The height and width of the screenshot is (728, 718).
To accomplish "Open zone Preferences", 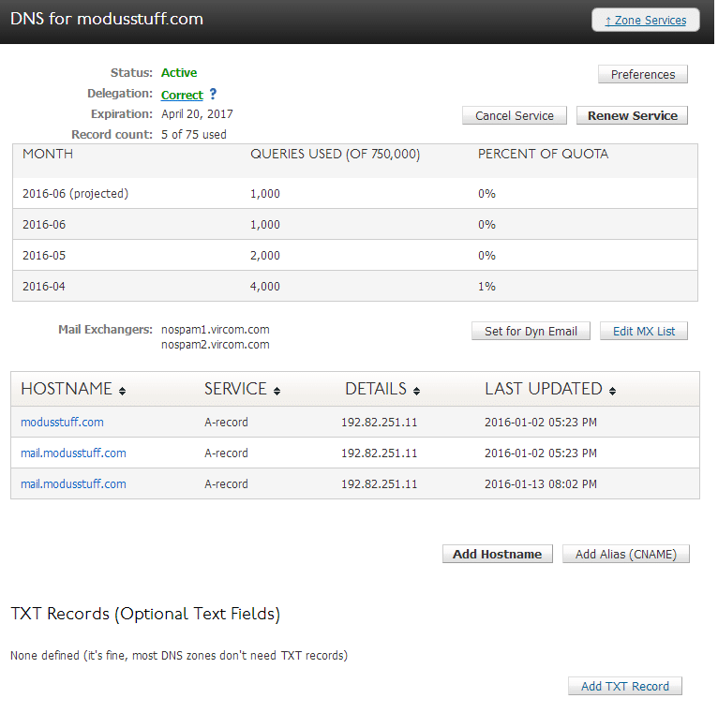I will (642, 74).
